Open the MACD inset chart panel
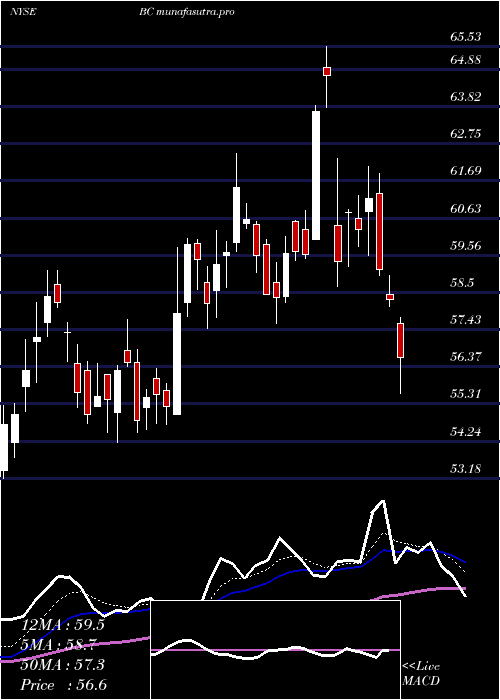Screen dimensions: 500x700 [x=275, y=650]
